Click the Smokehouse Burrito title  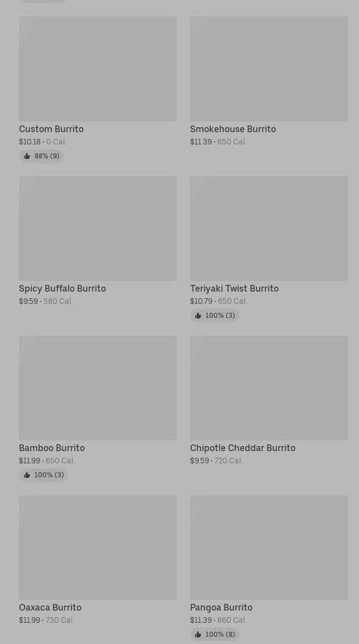pyautogui.click(x=233, y=129)
